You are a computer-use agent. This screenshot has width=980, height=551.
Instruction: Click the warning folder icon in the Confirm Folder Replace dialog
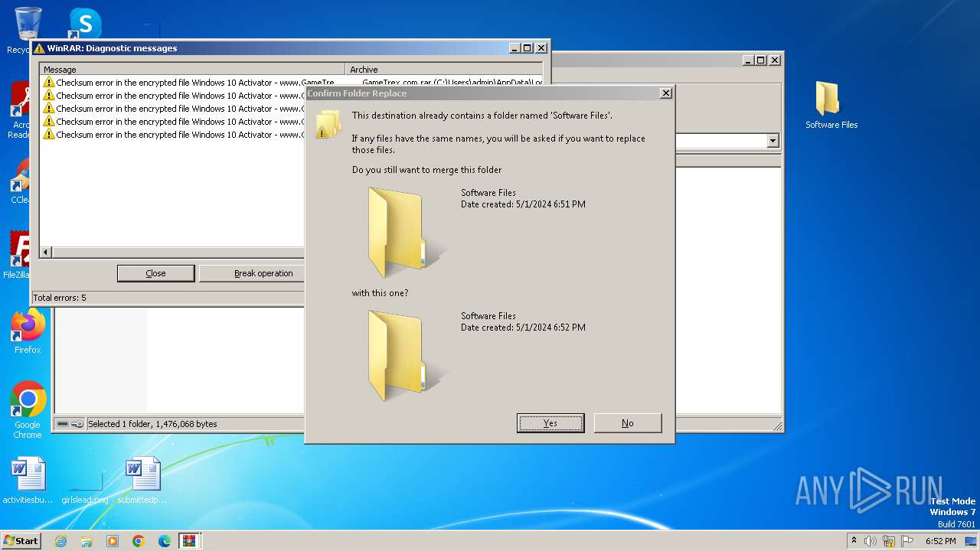tap(328, 124)
